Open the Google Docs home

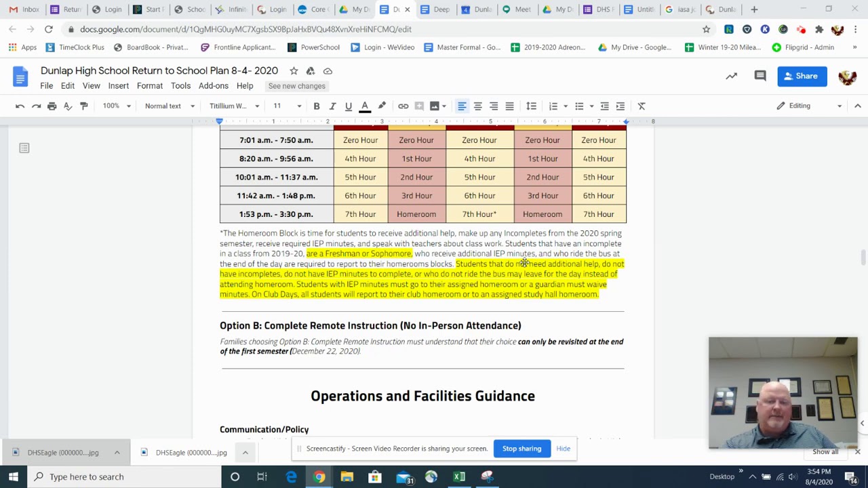pos(20,77)
